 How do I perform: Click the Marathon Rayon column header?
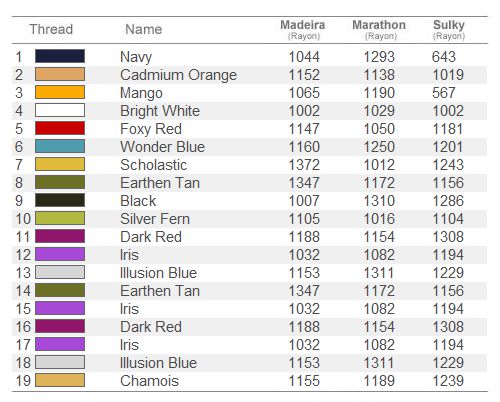379,29
